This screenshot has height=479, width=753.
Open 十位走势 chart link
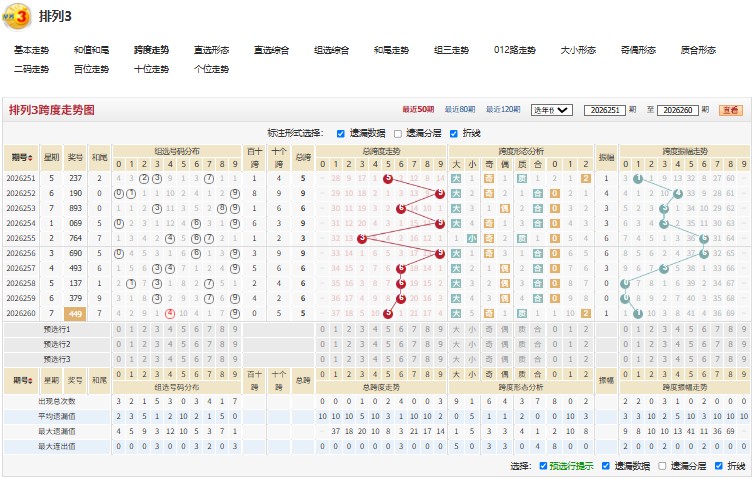pyautogui.click(x=151, y=69)
